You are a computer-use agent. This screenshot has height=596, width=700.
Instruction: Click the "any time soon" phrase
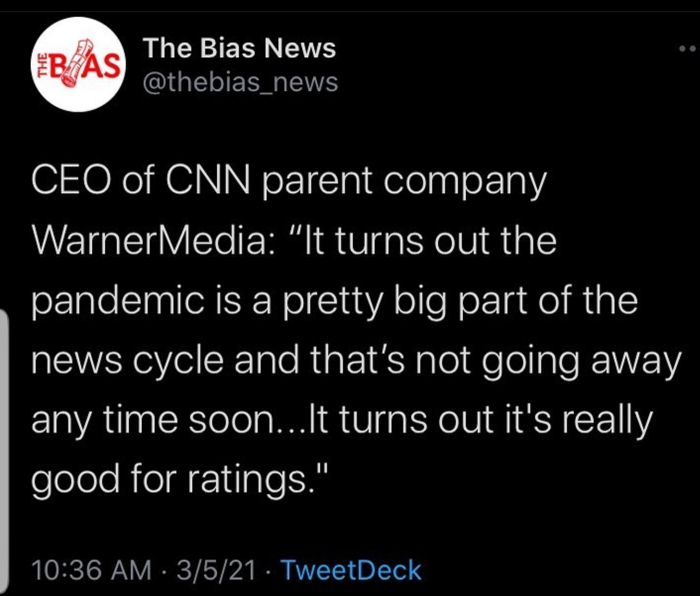(154, 420)
